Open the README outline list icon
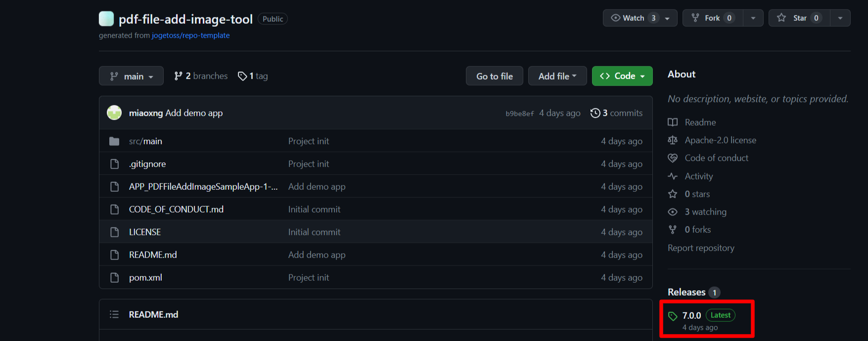 coord(114,314)
